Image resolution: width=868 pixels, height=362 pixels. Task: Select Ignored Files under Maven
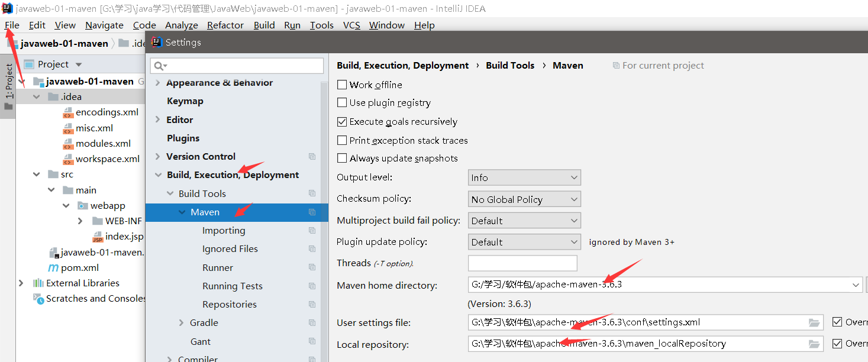click(x=230, y=249)
